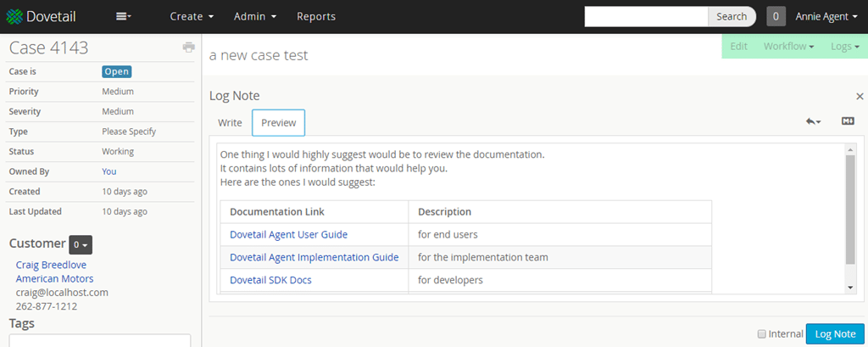The height and width of the screenshot is (347, 868).
Task: Open the Dovetail Agent User Guide link
Action: pyautogui.click(x=288, y=235)
